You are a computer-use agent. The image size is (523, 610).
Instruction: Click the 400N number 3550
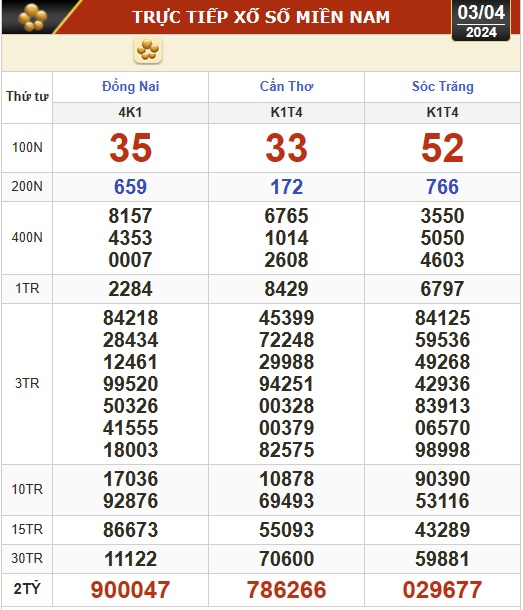click(442, 216)
